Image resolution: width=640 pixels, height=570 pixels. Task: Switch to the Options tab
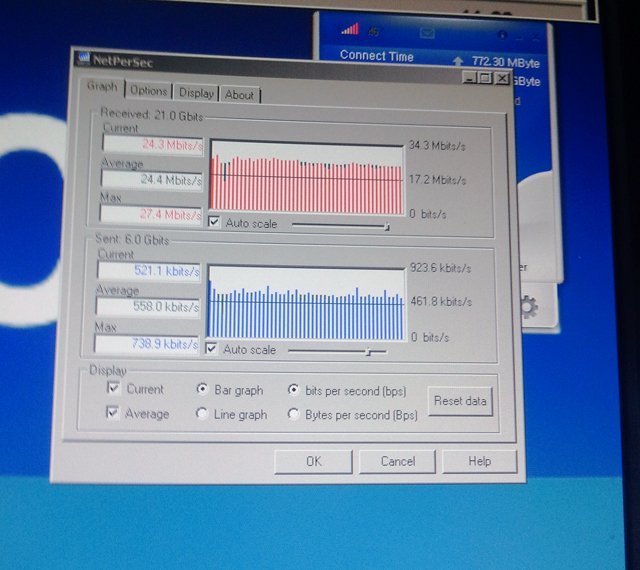coord(148,90)
